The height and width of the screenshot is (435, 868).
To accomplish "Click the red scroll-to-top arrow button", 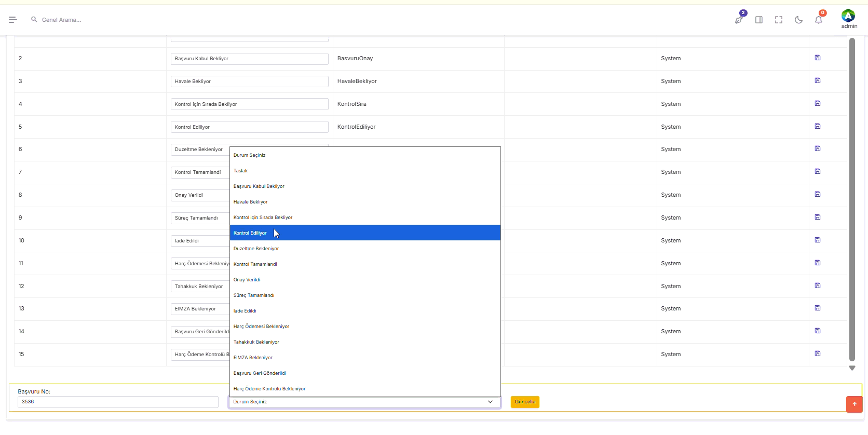I will point(855,404).
